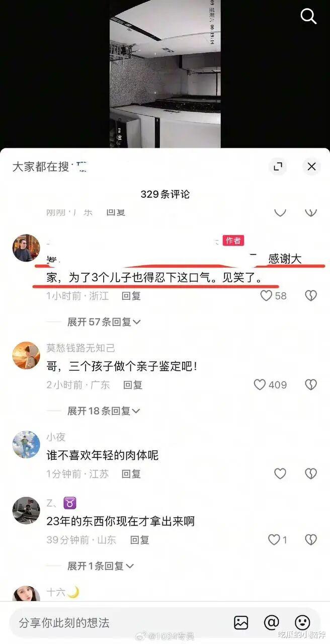Open the emoji smiley picker
Viewport: 330px width, 644px height.
(x=302, y=622)
